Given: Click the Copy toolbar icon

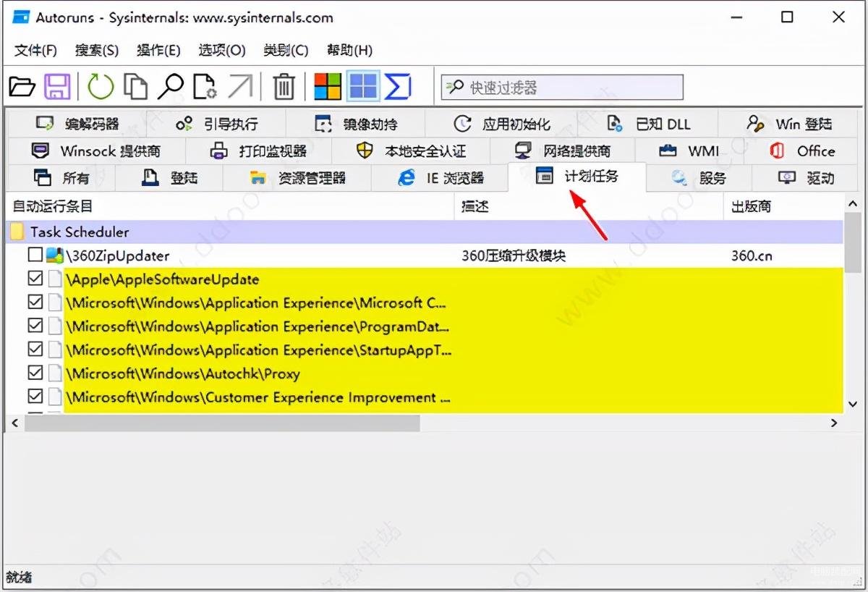Looking at the screenshot, I should [x=135, y=87].
